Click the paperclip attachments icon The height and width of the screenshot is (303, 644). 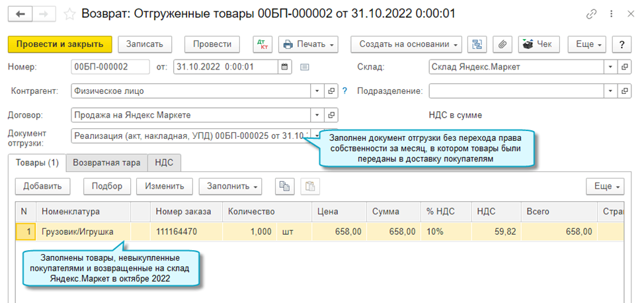pyautogui.click(x=502, y=44)
